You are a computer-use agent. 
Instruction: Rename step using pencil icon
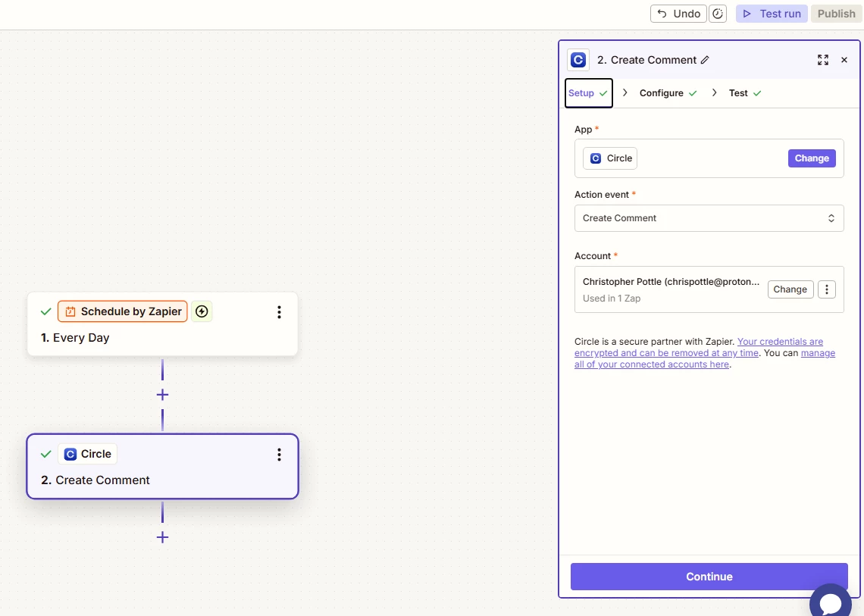[x=705, y=60]
